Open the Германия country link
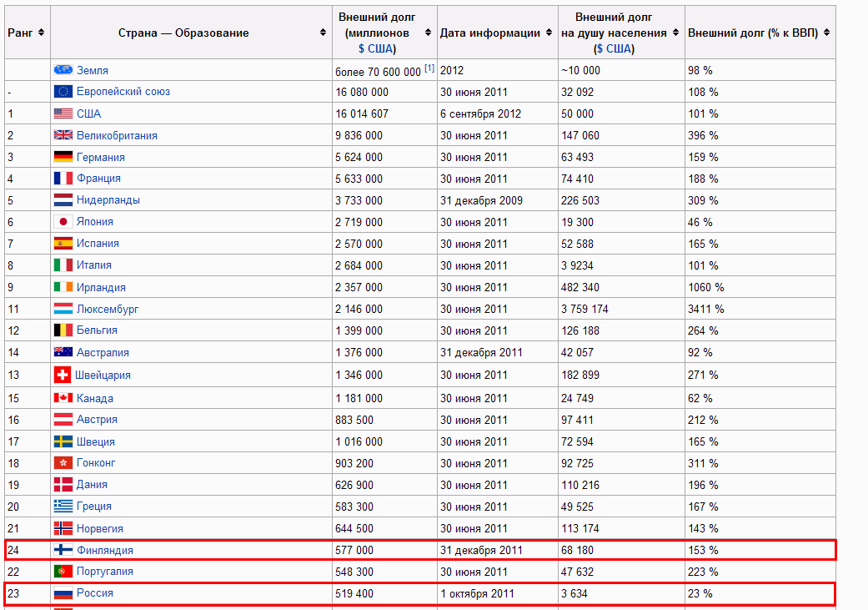This screenshot has height=610, width=868. [101, 157]
